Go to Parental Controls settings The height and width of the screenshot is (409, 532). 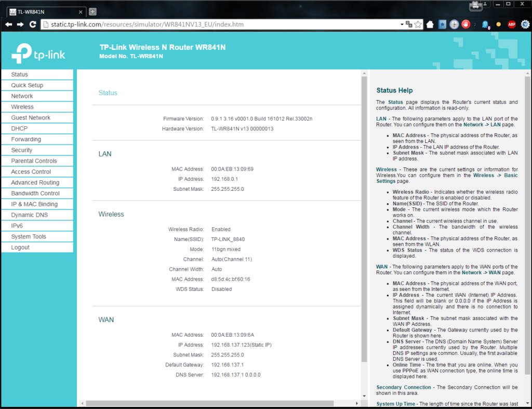pos(34,161)
